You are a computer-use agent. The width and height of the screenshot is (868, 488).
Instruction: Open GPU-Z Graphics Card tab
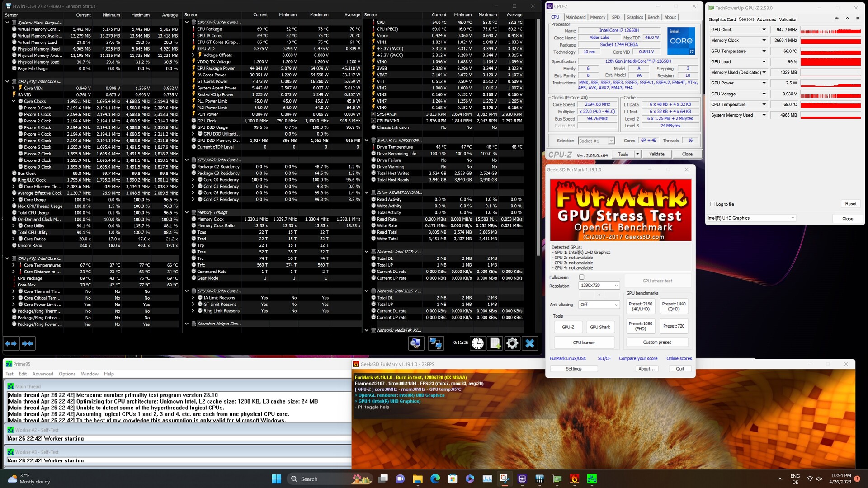(722, 19)
